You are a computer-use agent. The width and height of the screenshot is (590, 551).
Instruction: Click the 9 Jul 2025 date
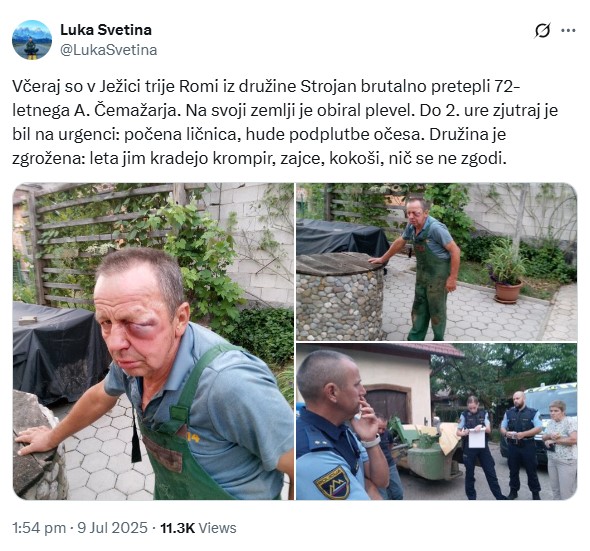point(112,528)
